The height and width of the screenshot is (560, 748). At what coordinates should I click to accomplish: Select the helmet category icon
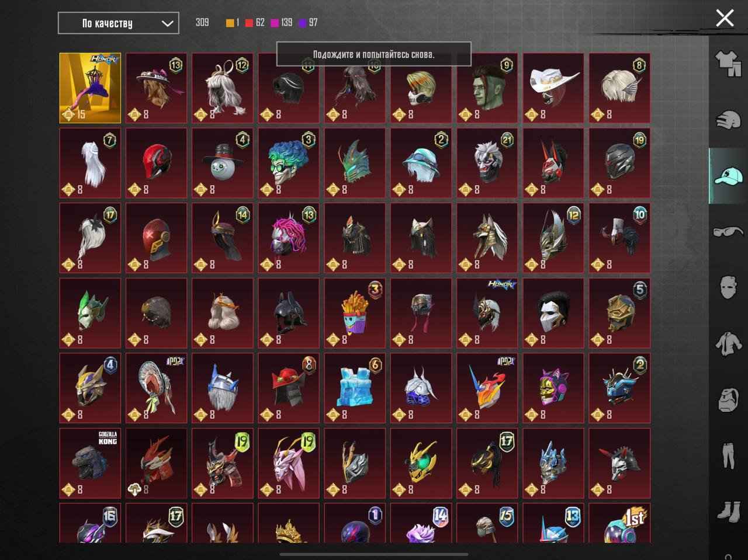point(728,120)
